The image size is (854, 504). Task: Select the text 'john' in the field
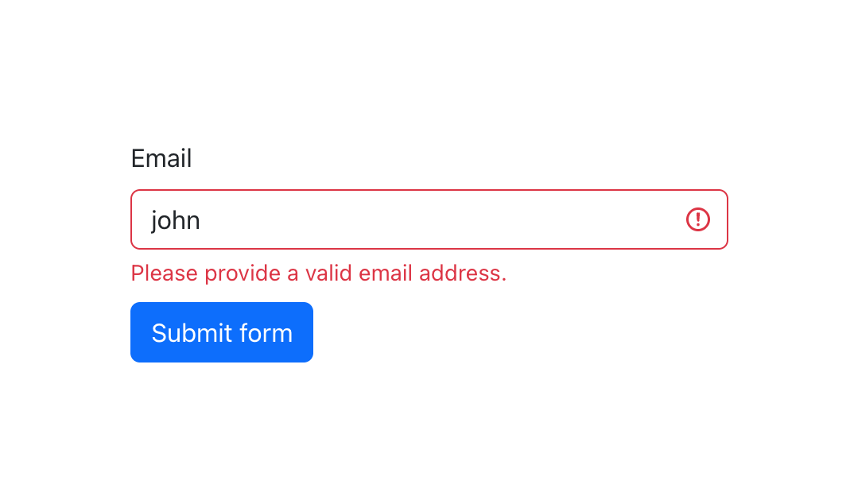tap(175, 219)
